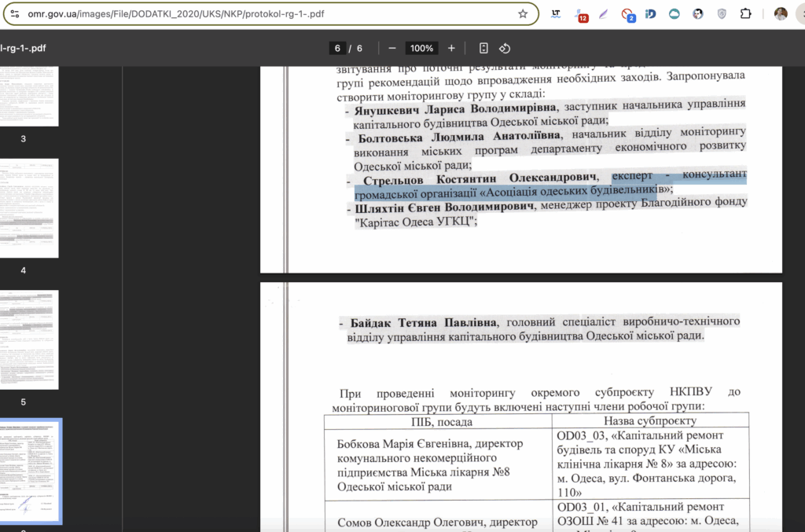The height and width of the screenshot is (532, 805).
Task: Zoom out the PDF with minus button
Action: click(x=392, y=48)
